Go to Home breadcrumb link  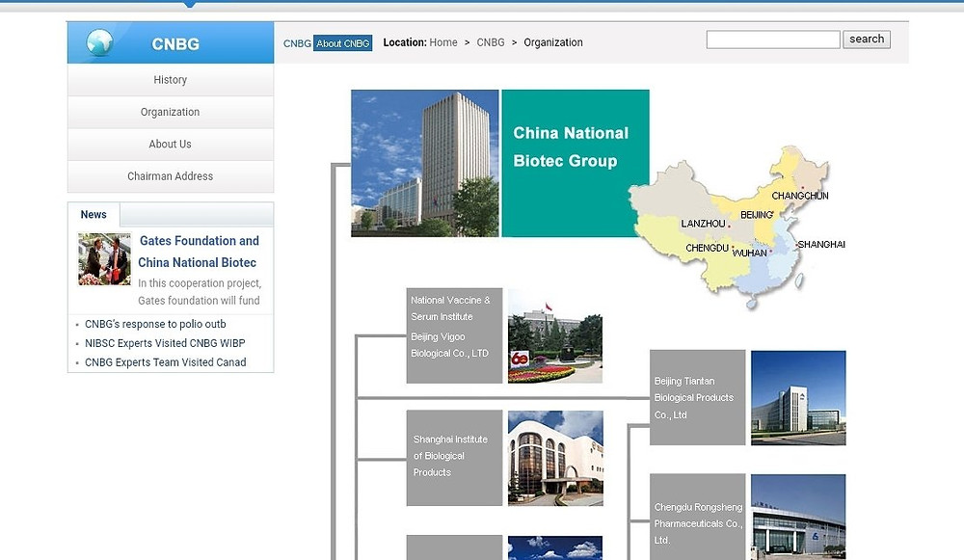(443, 42)
